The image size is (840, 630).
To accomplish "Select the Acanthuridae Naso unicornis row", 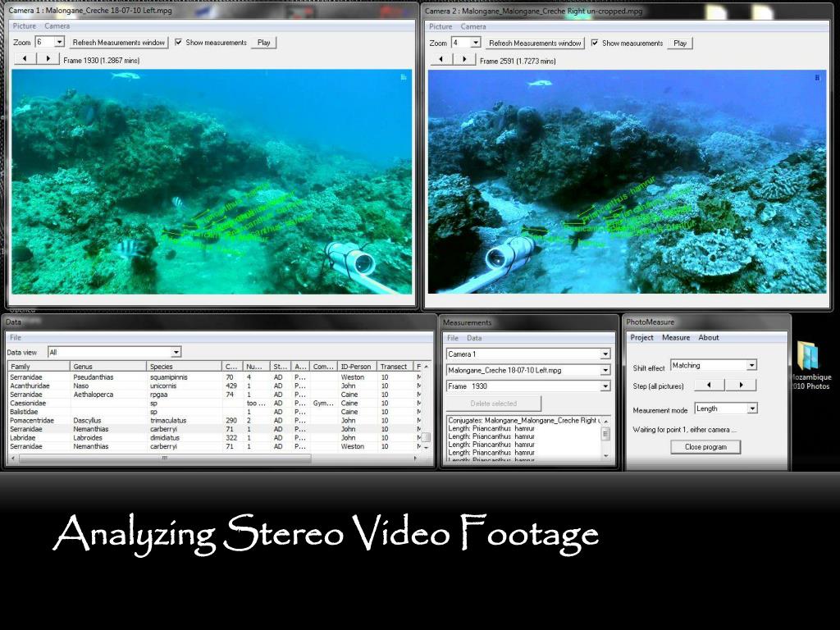I will (x=214, y=386).
